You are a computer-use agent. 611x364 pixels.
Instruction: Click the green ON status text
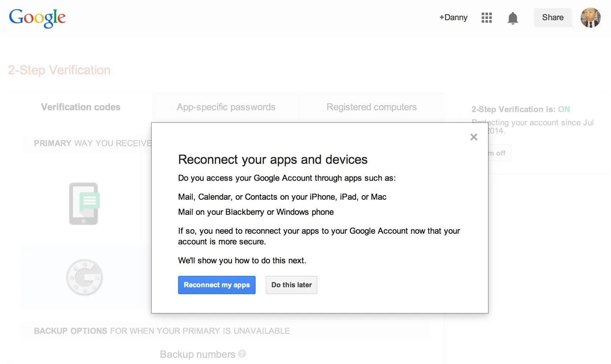[x=564, y=109]
